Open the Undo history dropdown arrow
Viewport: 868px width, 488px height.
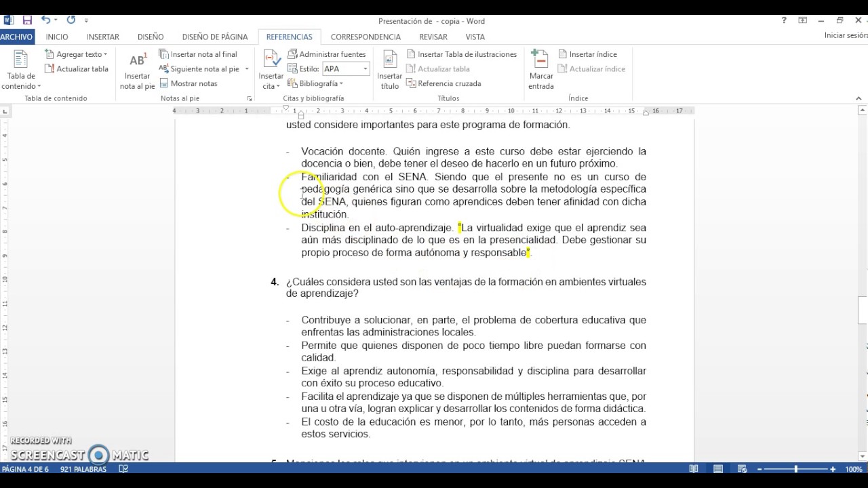(x=56, y=21)
